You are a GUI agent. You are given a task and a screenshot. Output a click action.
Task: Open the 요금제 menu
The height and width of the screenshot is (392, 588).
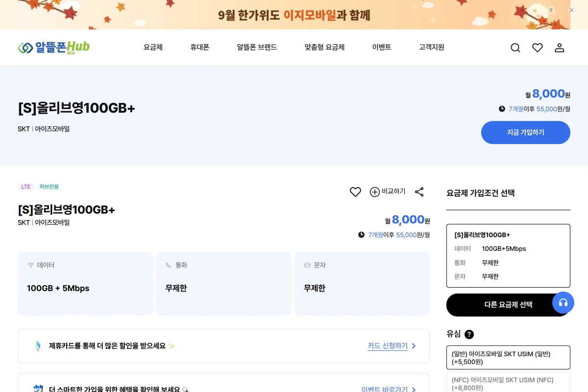click(153, 48)
